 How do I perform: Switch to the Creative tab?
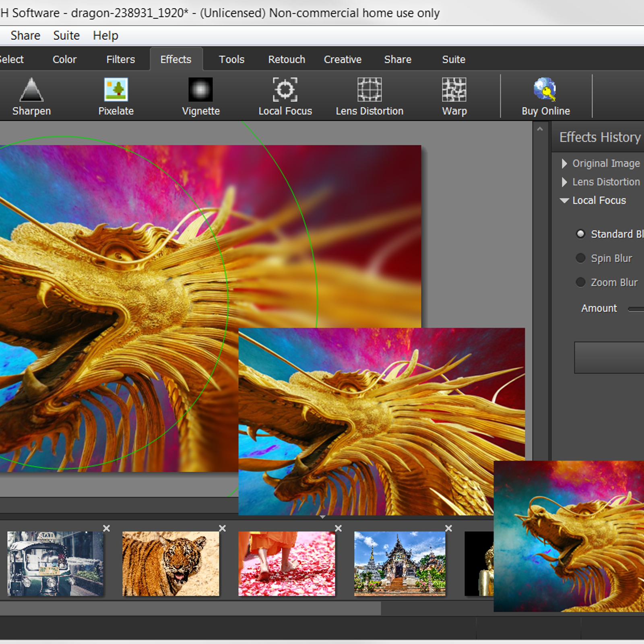[343, 59]
